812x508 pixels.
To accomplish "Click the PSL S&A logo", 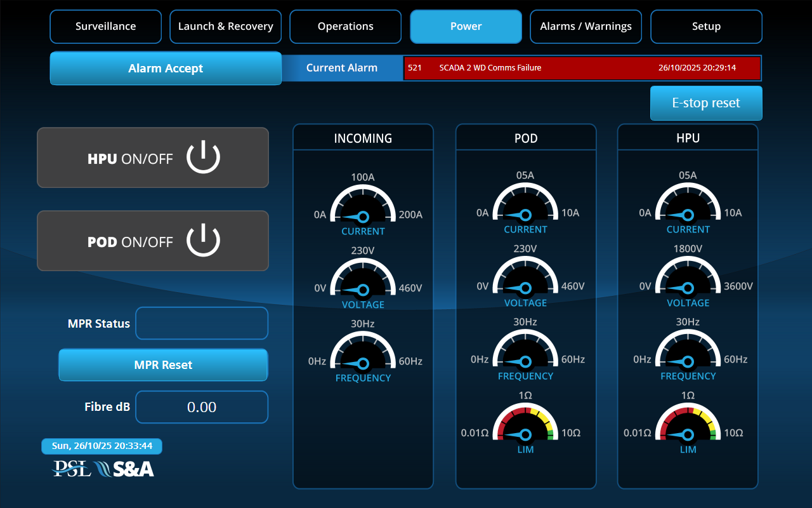I will point(103,469).
